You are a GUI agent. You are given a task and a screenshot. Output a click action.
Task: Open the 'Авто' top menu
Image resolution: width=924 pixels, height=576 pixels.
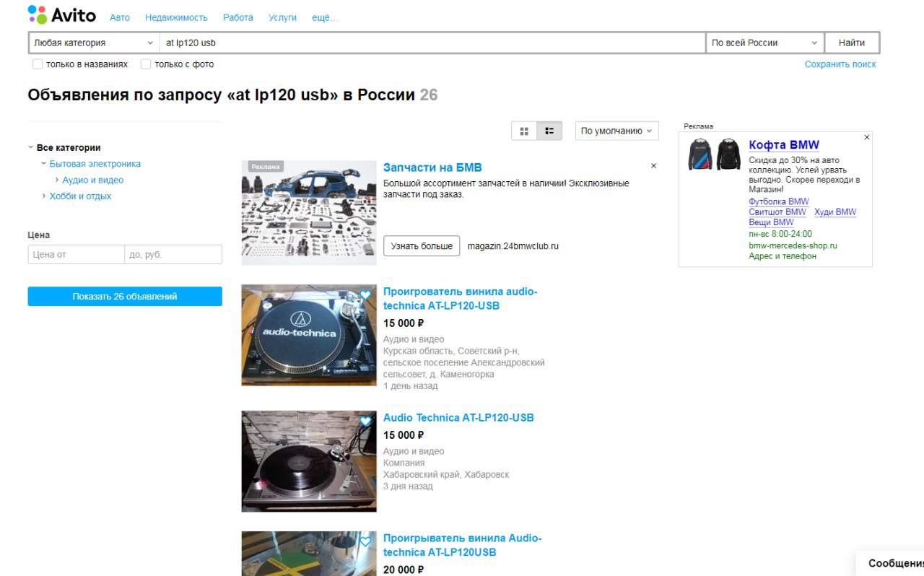point(120,17)
